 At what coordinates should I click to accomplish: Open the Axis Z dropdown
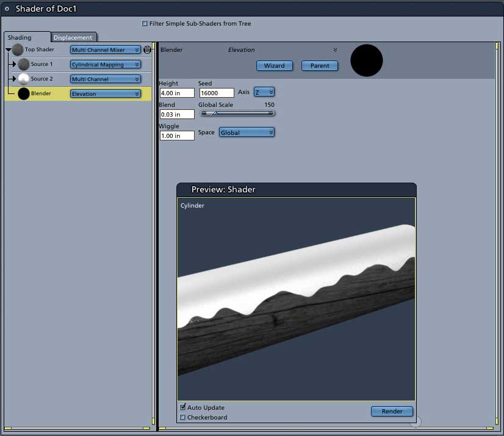[264, 92]
